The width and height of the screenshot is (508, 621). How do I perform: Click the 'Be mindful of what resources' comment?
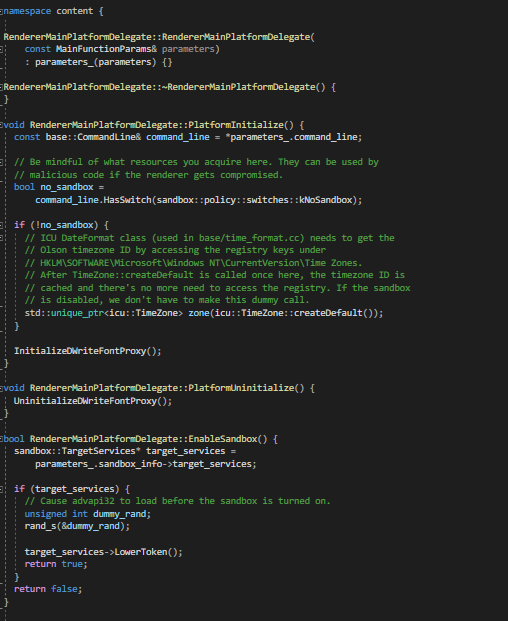[x=196, y=162]
